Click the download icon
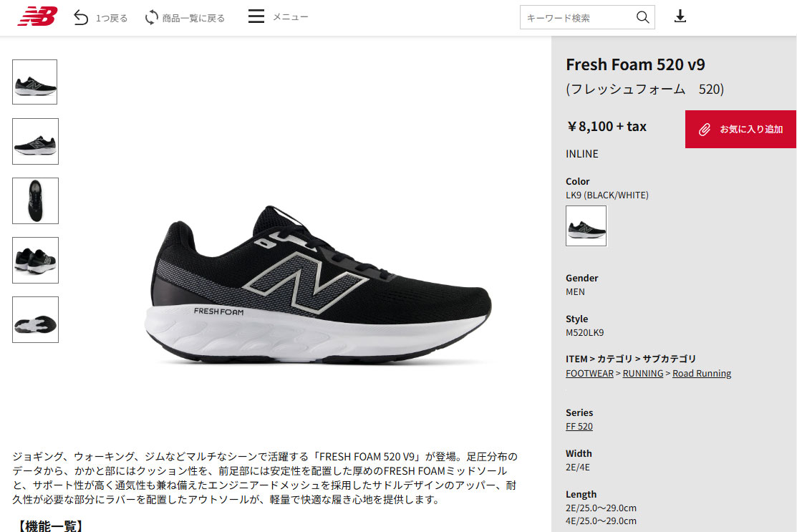This screenshot has width=797, height=532. click(680, 16)
